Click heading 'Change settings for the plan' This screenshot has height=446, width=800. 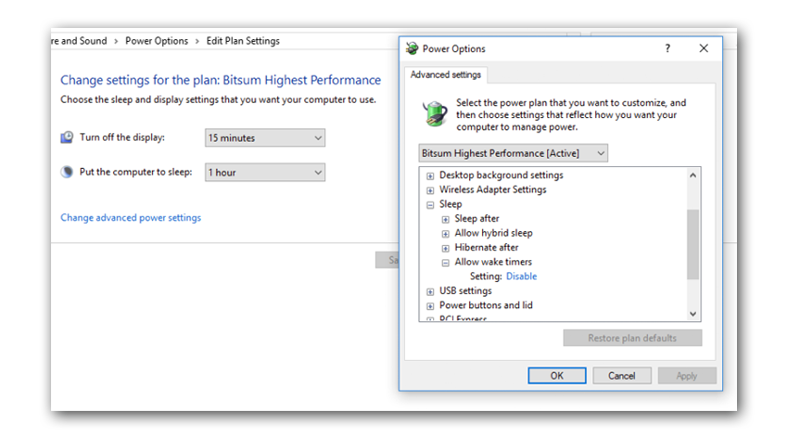220,80
